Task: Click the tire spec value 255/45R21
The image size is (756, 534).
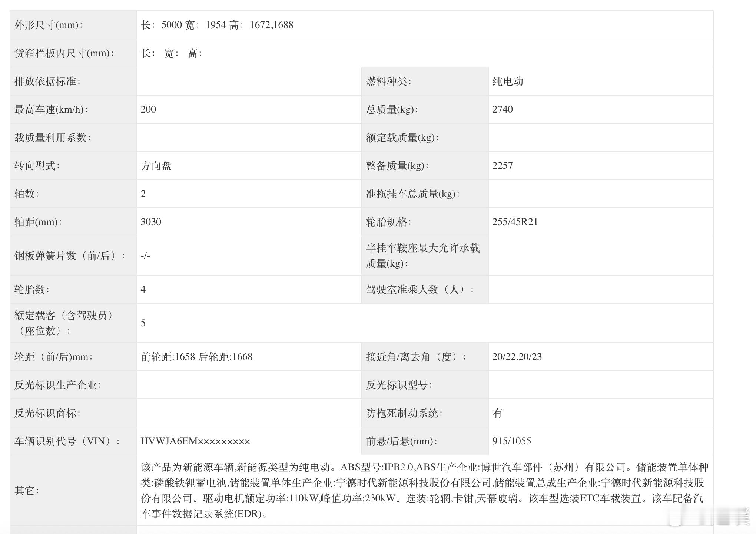Action: [515, 222]
